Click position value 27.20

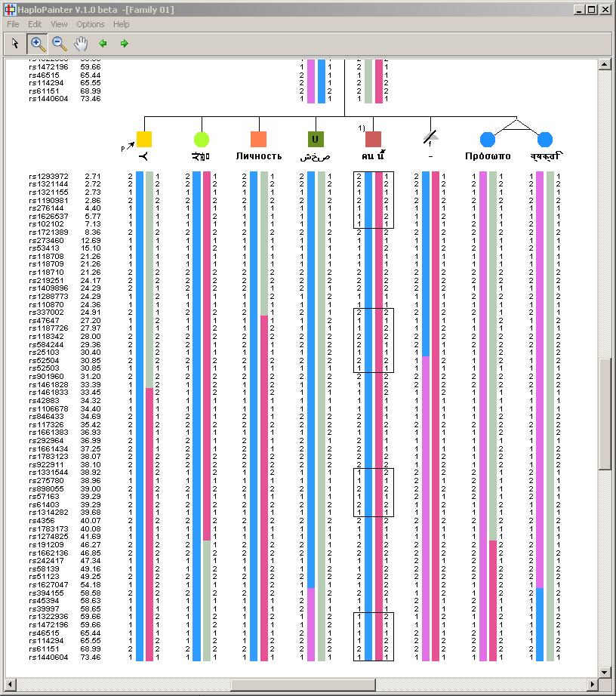coord(91,321)
